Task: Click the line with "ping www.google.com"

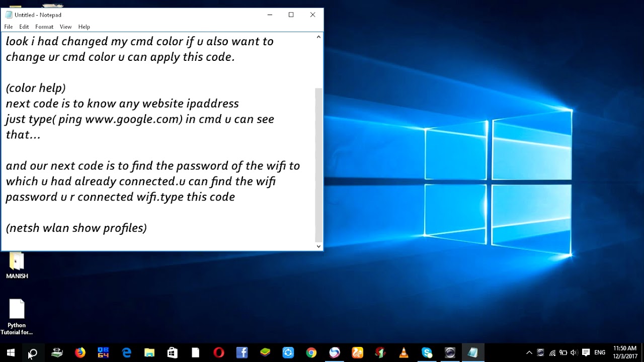Action: click(140, 119)
